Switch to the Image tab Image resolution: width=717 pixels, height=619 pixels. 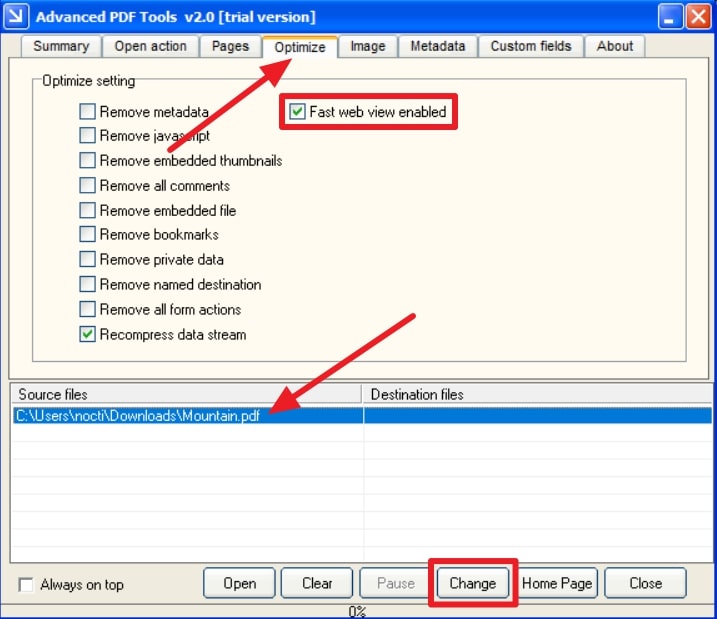[368, 46]
